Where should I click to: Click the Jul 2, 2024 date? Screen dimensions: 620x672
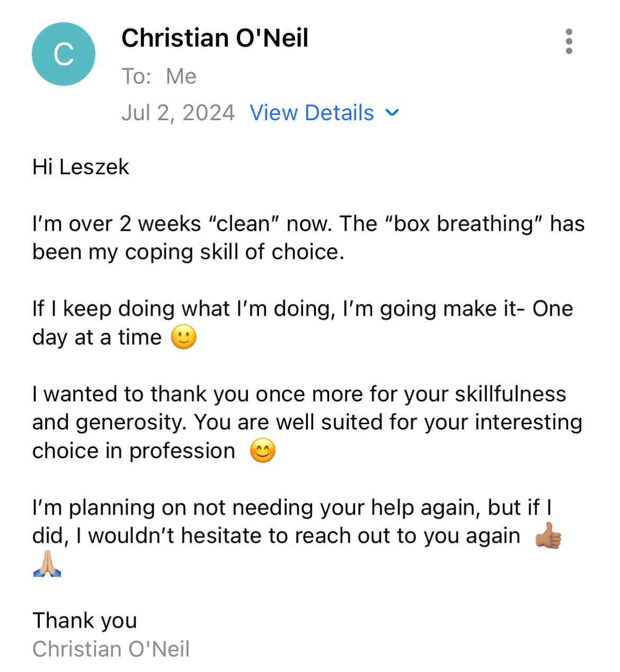[x=178, y=113]
